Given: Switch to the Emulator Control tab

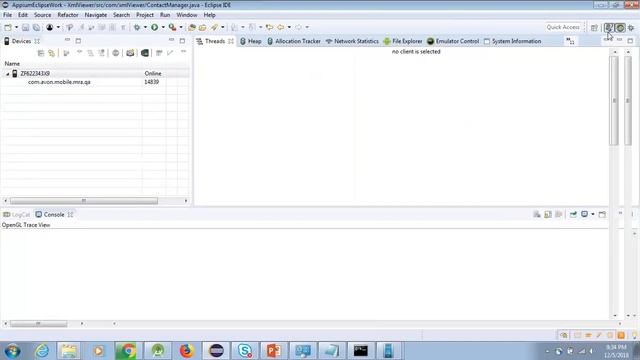Looking at the screenshot, I should (453, 41).
